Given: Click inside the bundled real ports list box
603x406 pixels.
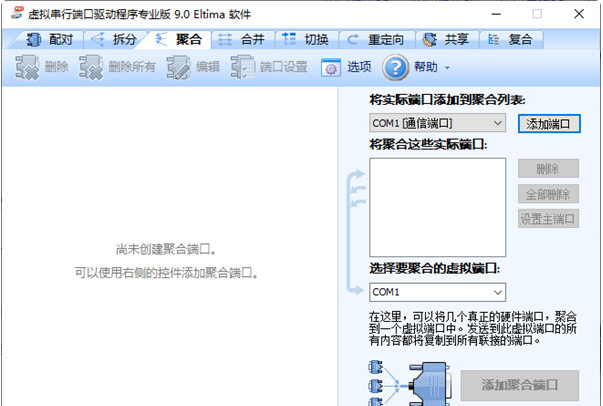Looking at the screenshot, I should pyautogui.click(x=437, y=207).
